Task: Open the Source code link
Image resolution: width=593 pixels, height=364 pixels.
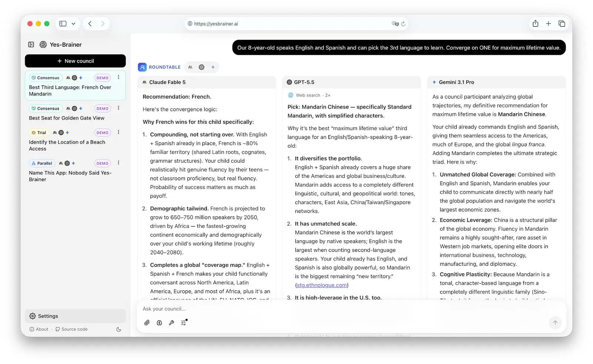Action: (x=72, y=329)
